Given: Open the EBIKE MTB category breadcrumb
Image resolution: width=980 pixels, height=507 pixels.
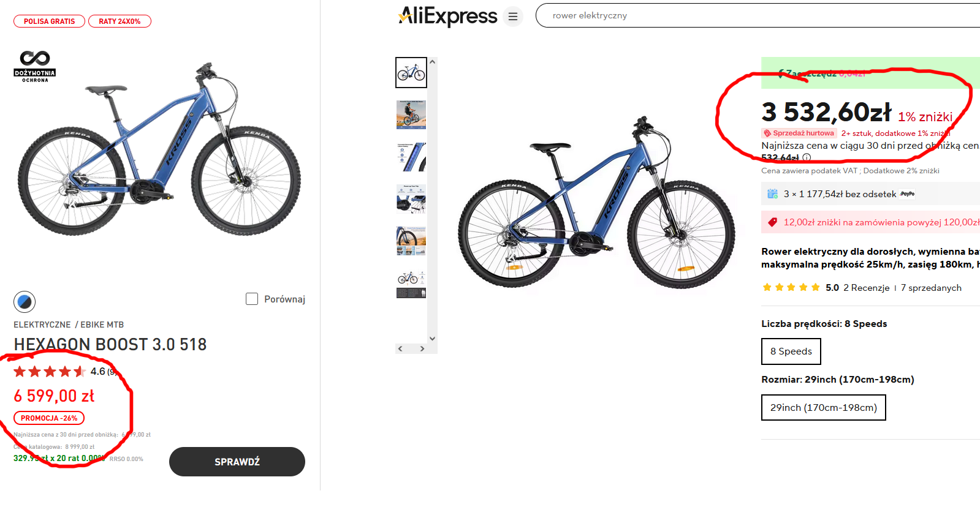Looking at the screenshot, I should [x=102, y=325].
